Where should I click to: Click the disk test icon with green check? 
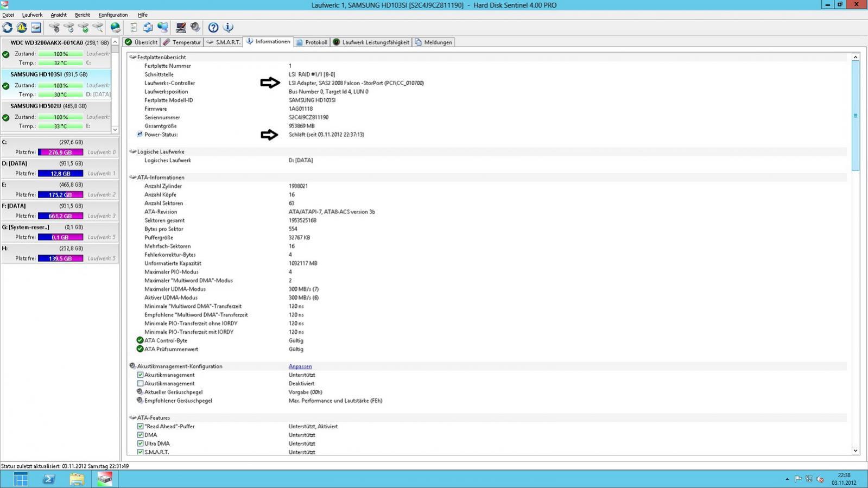84,27
